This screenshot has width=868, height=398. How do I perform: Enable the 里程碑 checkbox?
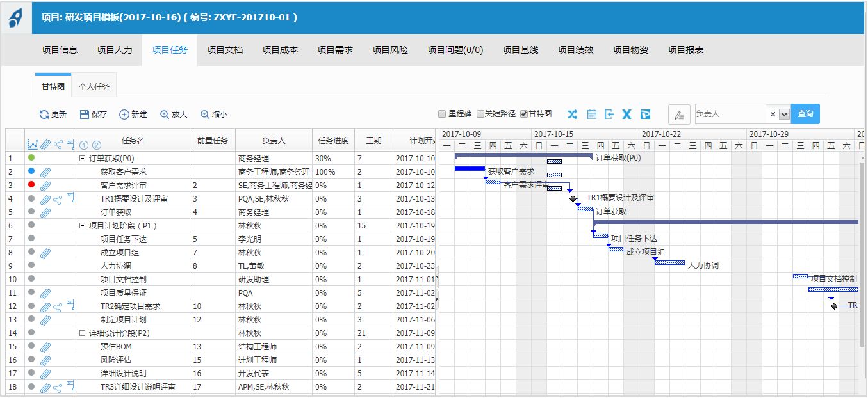click(x=442, y=114)
